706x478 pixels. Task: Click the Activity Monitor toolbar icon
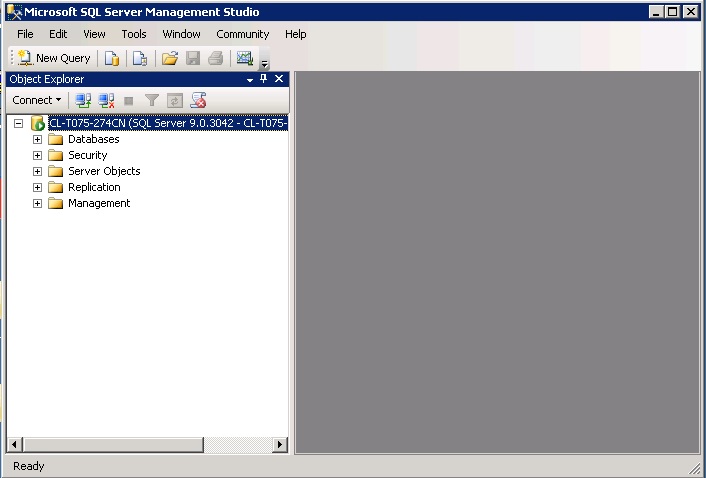(x=245, y=58)
